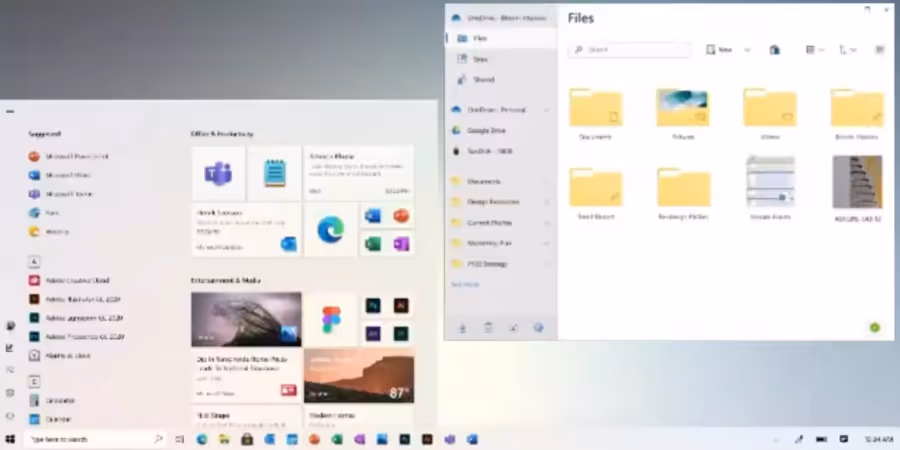This screenshot has width=900, height=450.
Task: Toggle the details pane icon in Files toolbar
Action: tap(879, 50)
